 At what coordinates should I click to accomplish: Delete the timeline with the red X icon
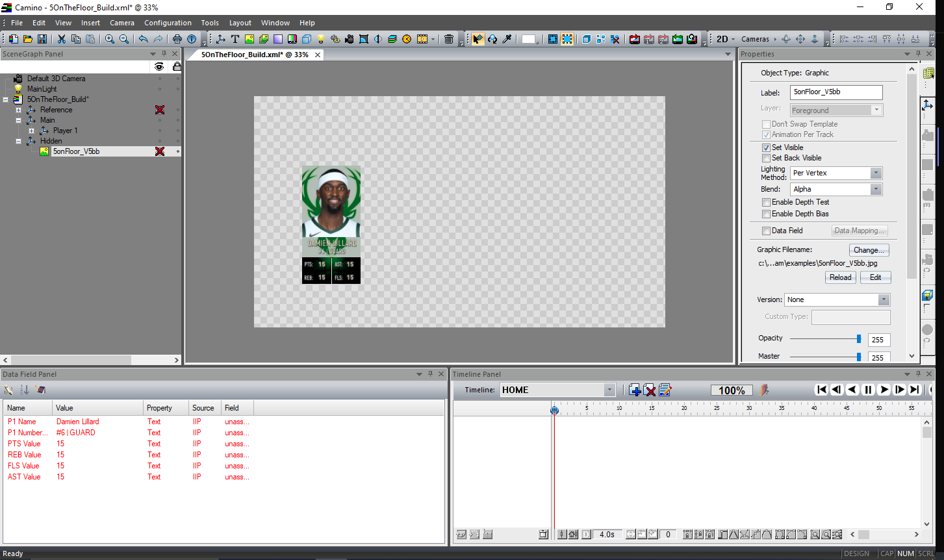[x=649, y=390]
